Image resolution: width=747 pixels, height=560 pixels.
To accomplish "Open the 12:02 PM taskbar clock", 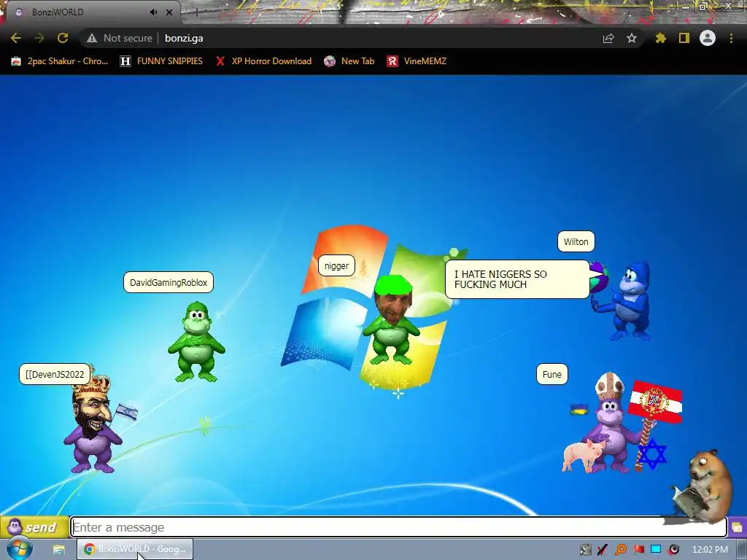I will click(x=710, y=550).
